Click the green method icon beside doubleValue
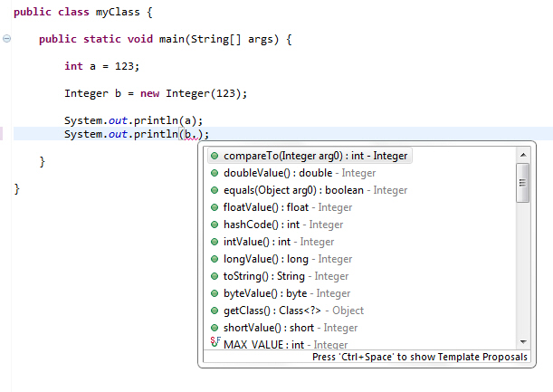This screenshot has width=553, height=392. point(215,173)
